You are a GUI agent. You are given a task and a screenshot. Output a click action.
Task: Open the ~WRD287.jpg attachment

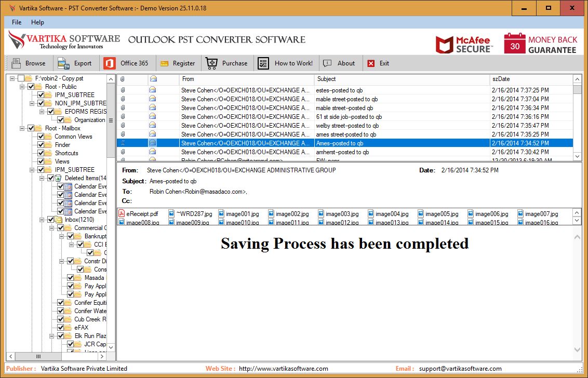coord(191,214)
